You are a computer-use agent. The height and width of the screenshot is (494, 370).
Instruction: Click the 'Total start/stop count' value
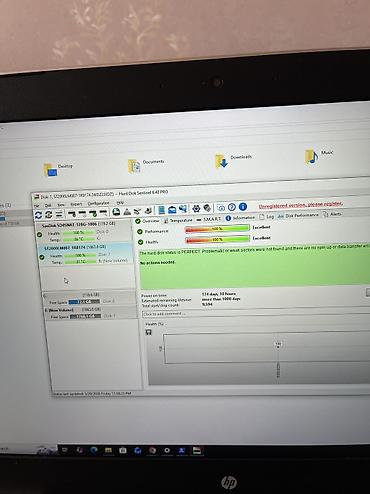(207, 304)
